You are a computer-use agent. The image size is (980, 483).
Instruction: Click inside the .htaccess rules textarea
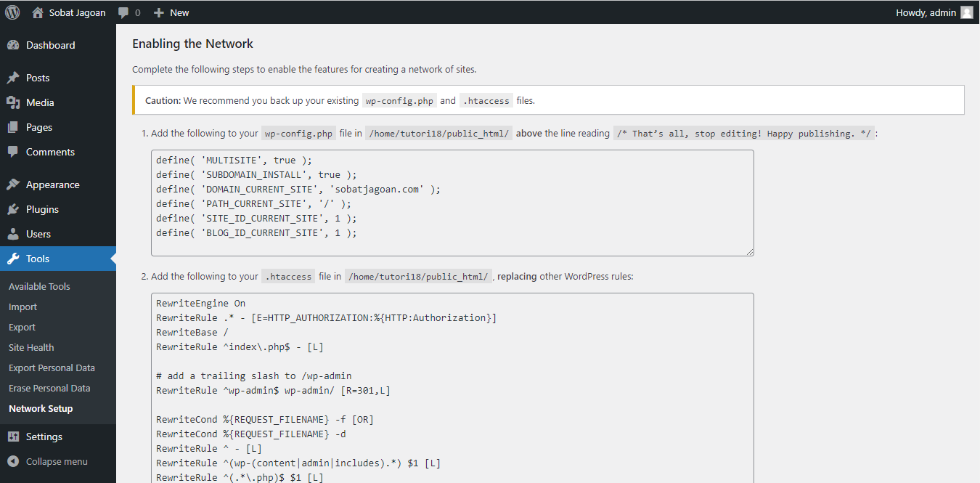[452, 388]
